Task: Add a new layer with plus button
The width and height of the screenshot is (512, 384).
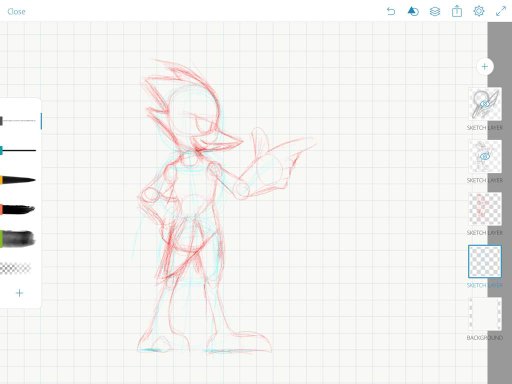Action: [x=485, y=67]
